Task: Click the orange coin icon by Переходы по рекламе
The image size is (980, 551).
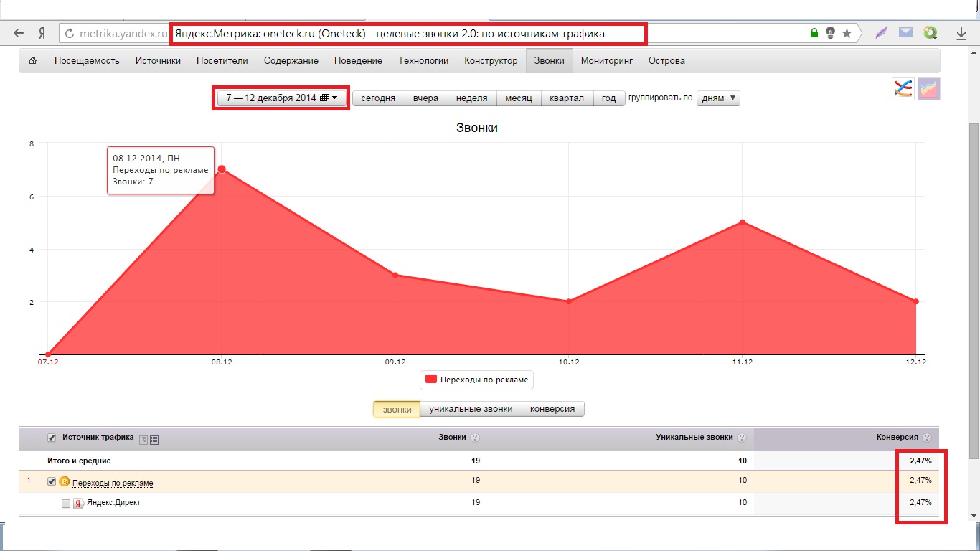Action: [64, 482]
